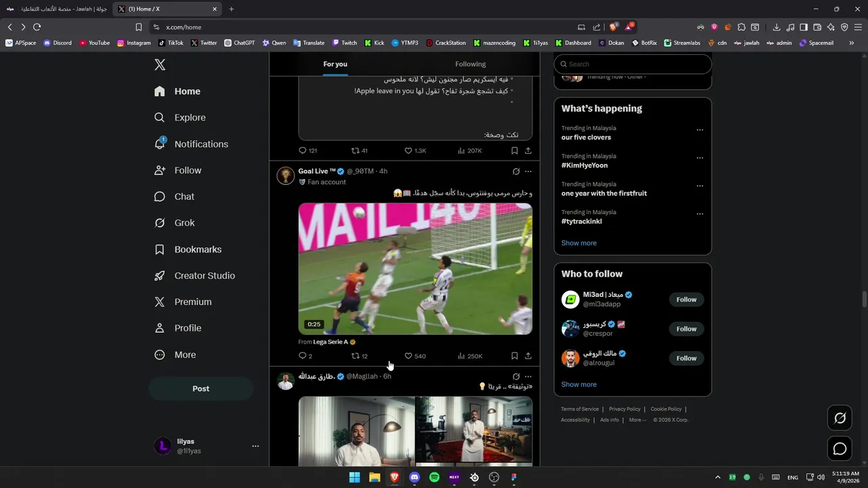Image resolution: width=868 pixels, height=488 pixels.
Task: Click the Post button
Action: (201, 388)
